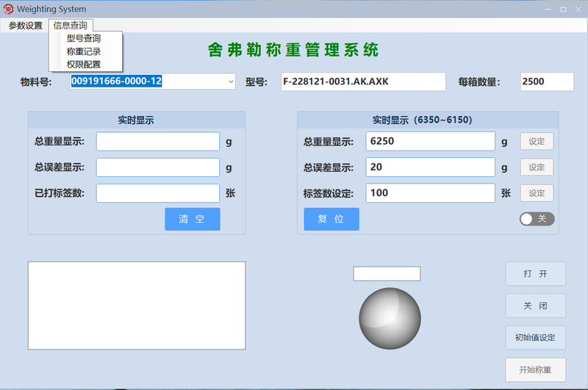Click the total weight field showing 6250
Image resolution: width=588 pixels, height=390 pixels.
430,141
